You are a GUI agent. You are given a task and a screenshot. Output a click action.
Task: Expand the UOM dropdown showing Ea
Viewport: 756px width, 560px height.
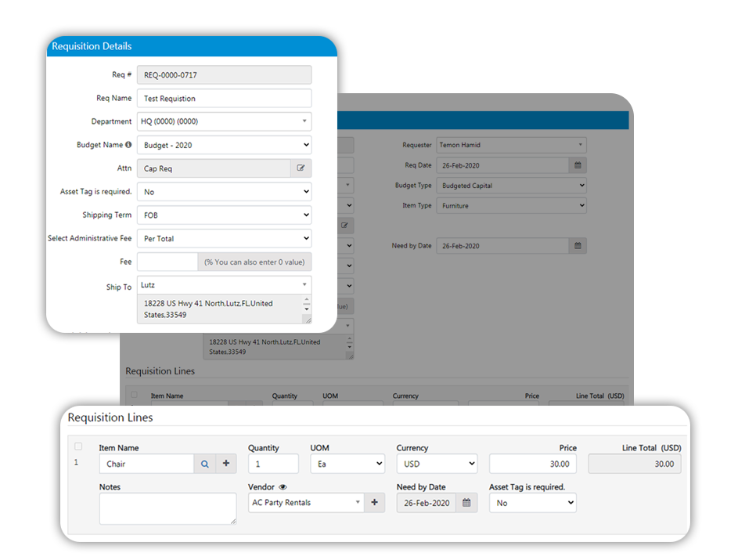click(347, 464)
